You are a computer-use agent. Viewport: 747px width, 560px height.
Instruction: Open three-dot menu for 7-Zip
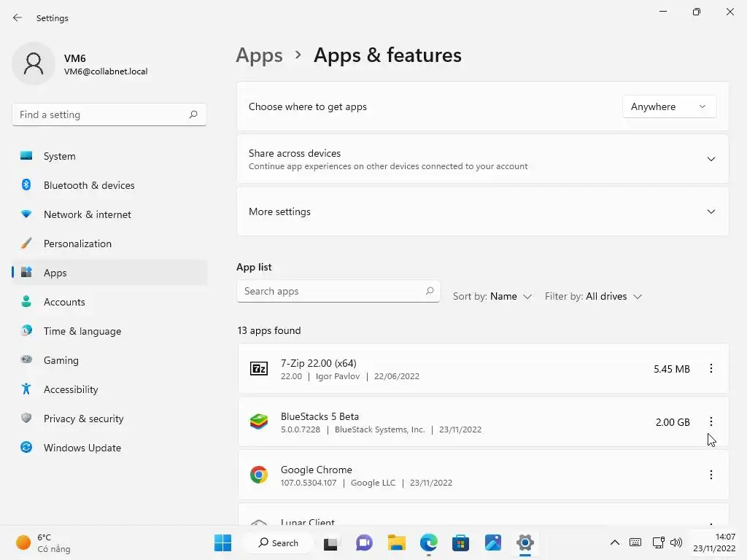click(711, 368)
